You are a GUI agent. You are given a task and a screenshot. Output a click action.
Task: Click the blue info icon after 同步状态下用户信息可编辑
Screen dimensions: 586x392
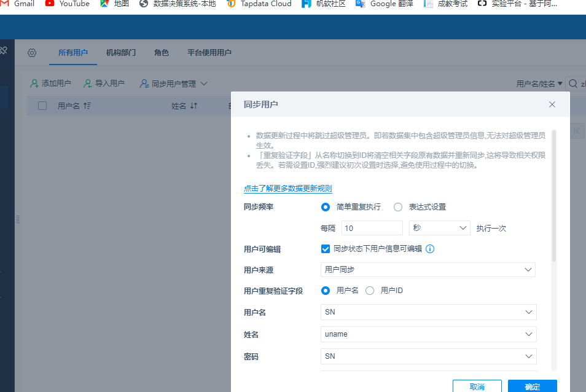coord(430,249)
